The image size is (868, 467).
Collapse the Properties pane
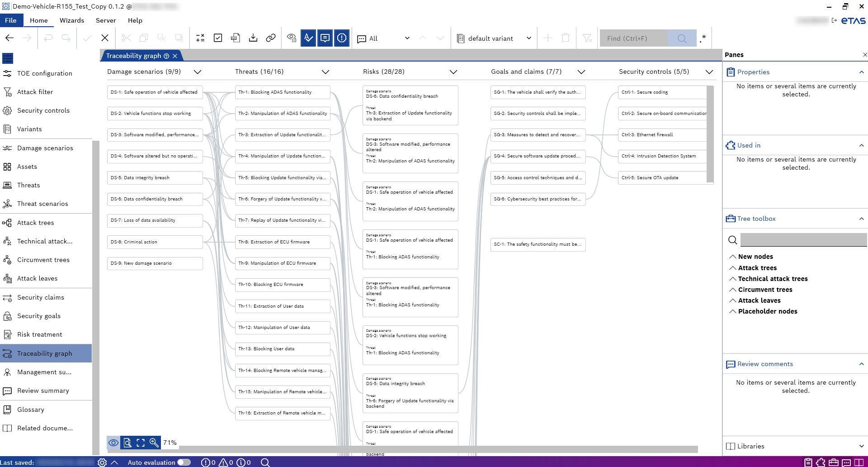[x=861, y=72]
